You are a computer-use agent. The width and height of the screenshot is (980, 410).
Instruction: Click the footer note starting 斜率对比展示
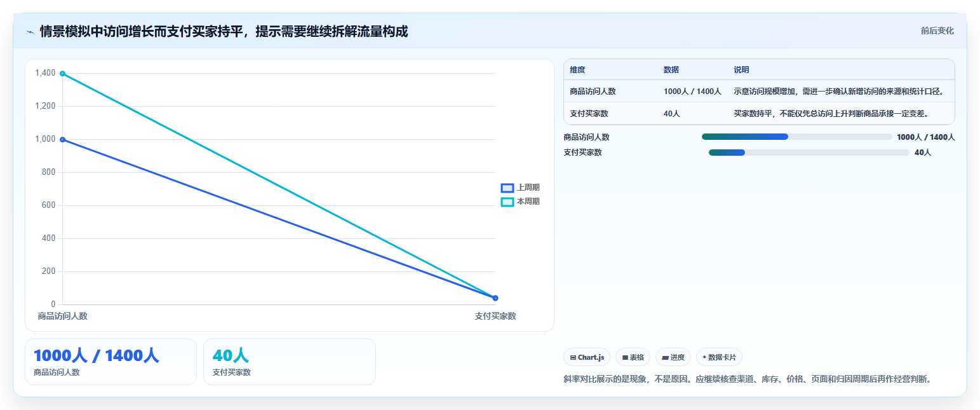(x=747, y=379)
